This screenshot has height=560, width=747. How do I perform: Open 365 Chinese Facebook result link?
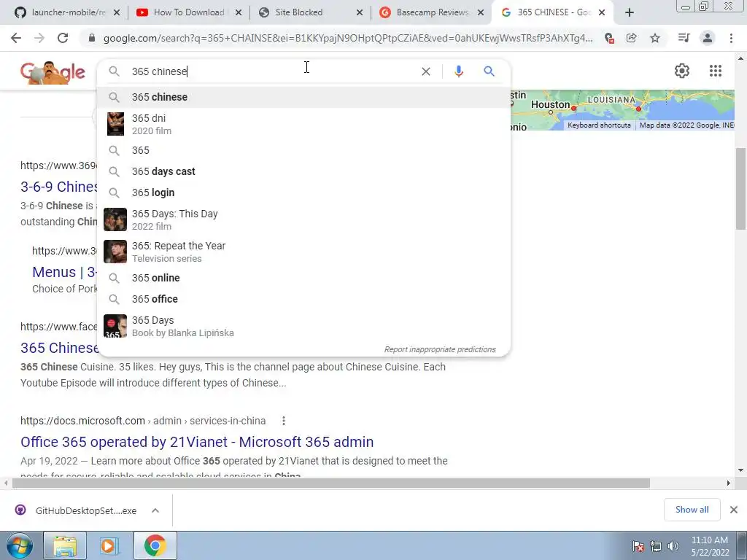[59, 348]
